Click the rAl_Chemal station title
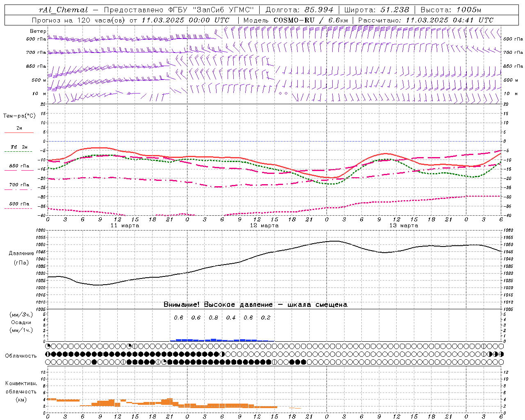 pyautogui.click(x=63, y=10)
